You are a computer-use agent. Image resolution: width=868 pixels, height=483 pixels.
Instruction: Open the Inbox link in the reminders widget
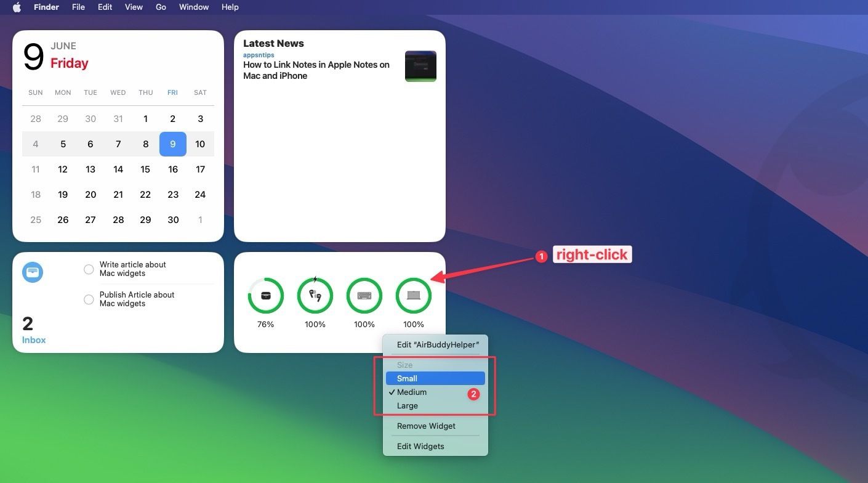(33, 339)
